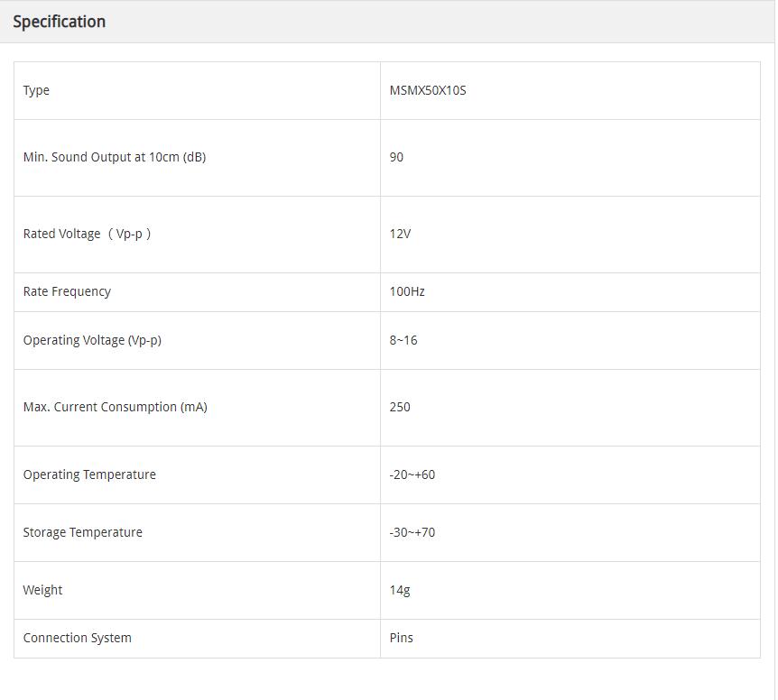Click the 90 dB sound output value

[x=397, y=157]
